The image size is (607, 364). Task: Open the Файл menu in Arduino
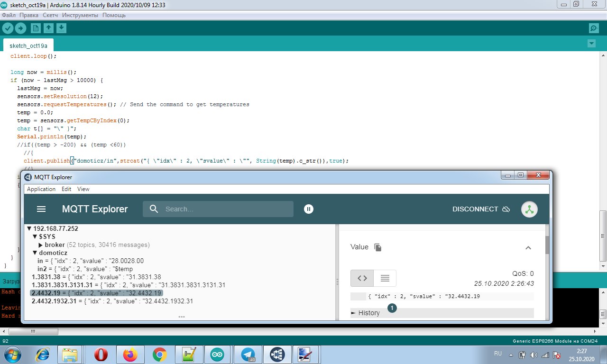coord(9,15)
